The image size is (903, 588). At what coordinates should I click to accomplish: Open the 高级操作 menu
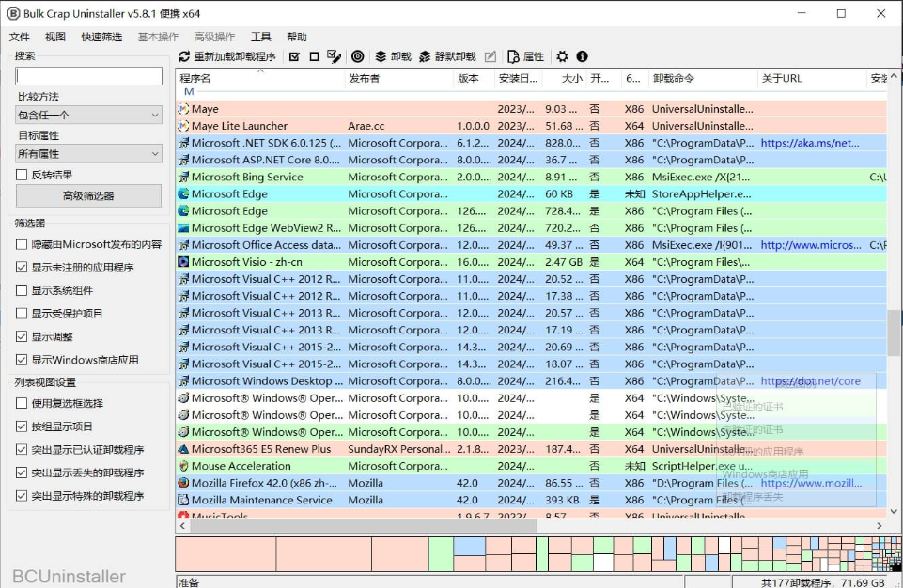coord(214,37)
